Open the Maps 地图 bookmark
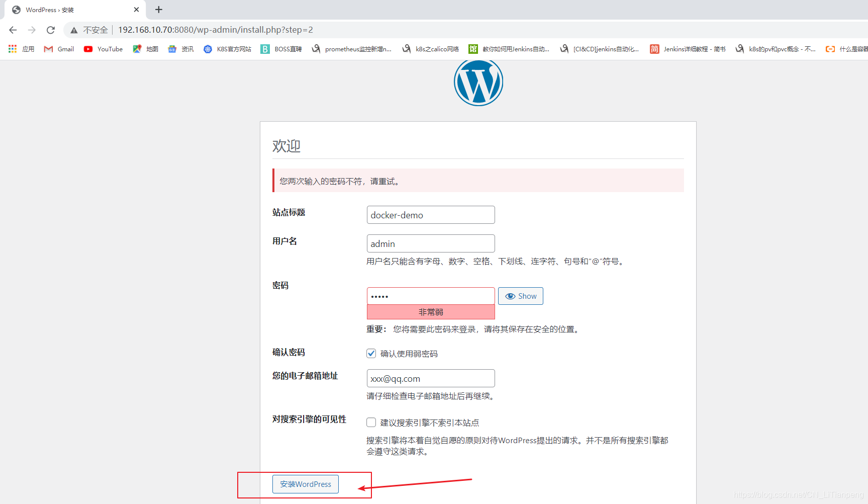 tap(145, 49)
